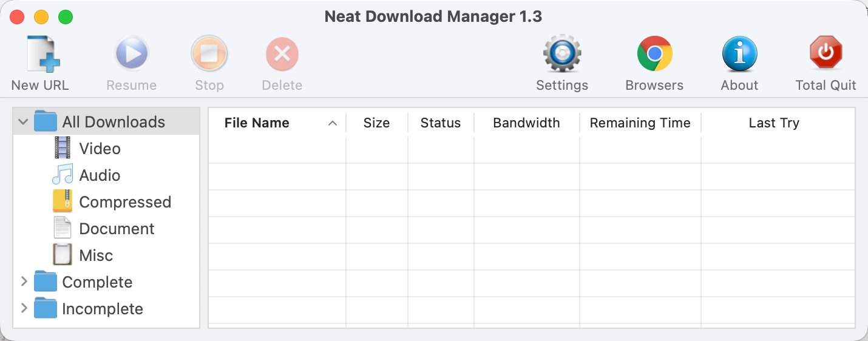Select the Document category label
868x341 pixels.
pos(117,229)
